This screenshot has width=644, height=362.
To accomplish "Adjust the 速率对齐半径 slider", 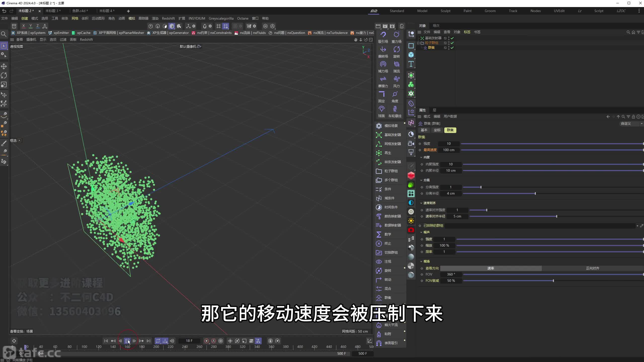I will click(x=556, y=216).
